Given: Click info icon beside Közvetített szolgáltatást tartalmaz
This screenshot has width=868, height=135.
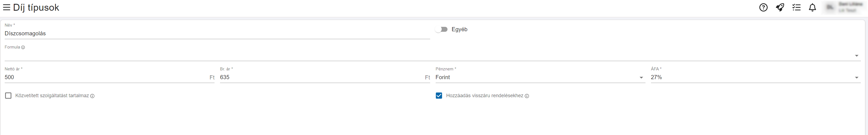Looking at the screenshot, I should point(92,96).
